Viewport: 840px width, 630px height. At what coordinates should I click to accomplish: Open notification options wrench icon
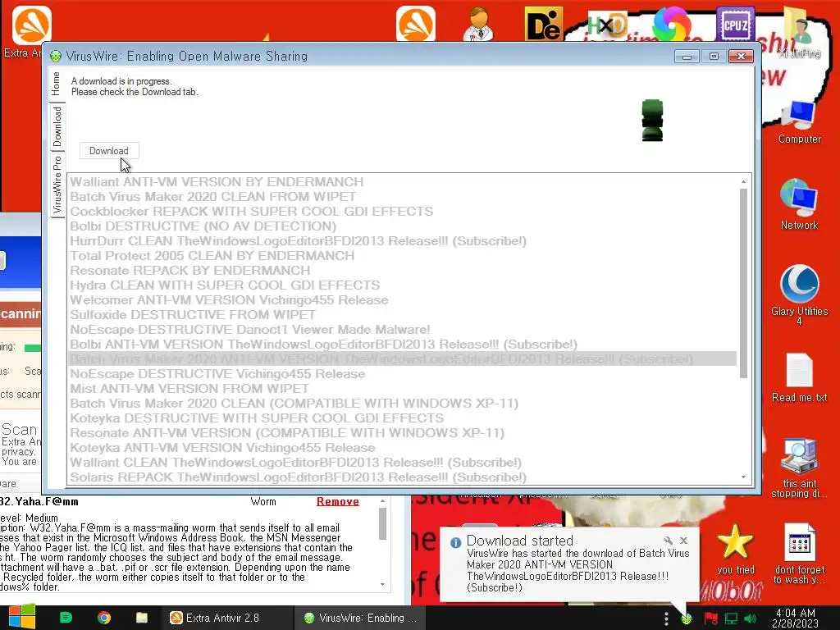pos(668,541)
